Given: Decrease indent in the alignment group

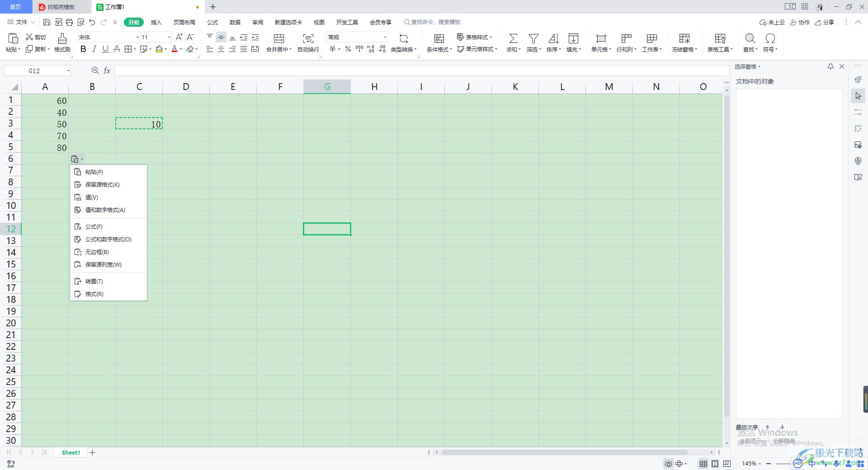Looking at the screenshot, I should [244, 37].
